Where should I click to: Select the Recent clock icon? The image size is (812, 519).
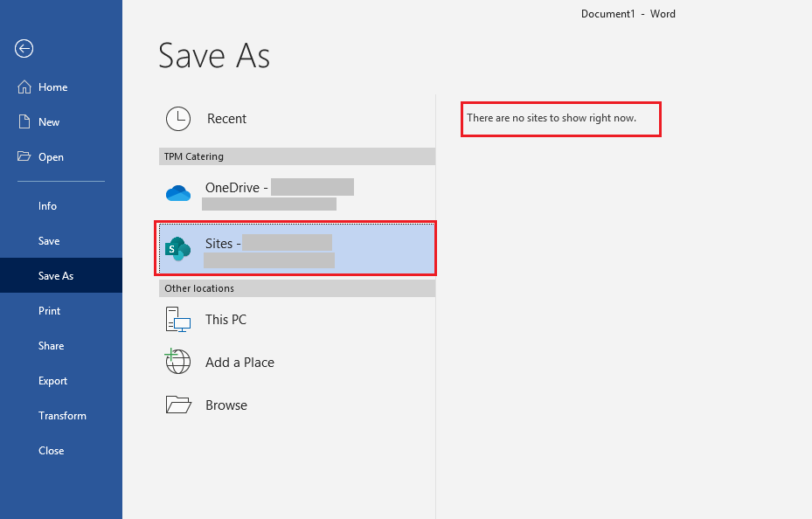pos(177,118)
